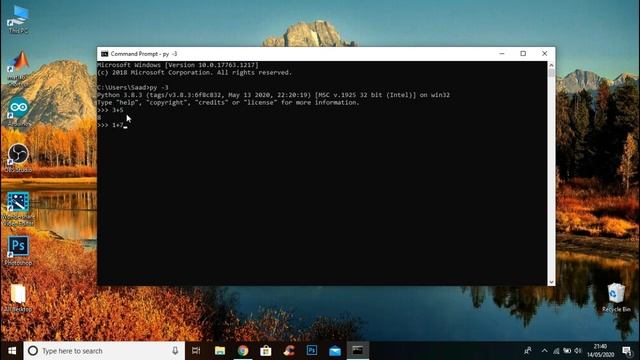Image resolution: width=640 pixels, height=360 pixels.
Task: Open Photoshop from the taskbar
Action: click(312, 351)
